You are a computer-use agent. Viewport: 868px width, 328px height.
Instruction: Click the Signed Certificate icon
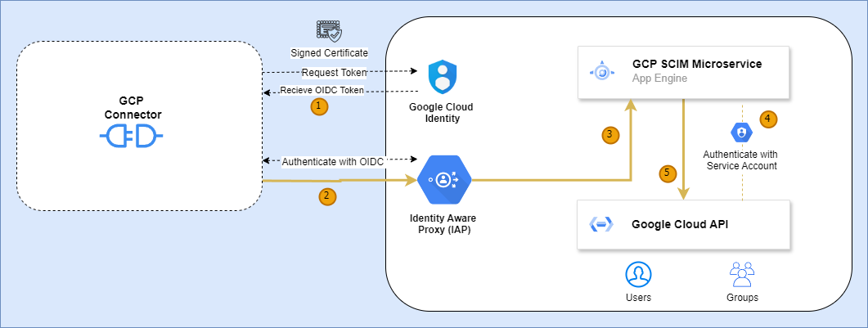329,31
